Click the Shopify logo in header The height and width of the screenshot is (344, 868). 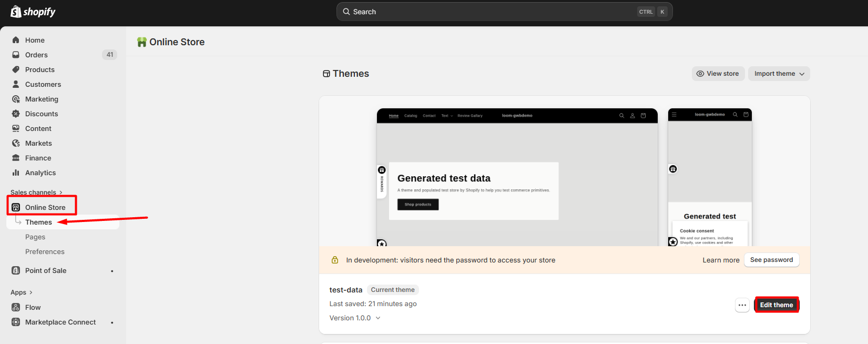pyautogui.click(x=33, y=12)
